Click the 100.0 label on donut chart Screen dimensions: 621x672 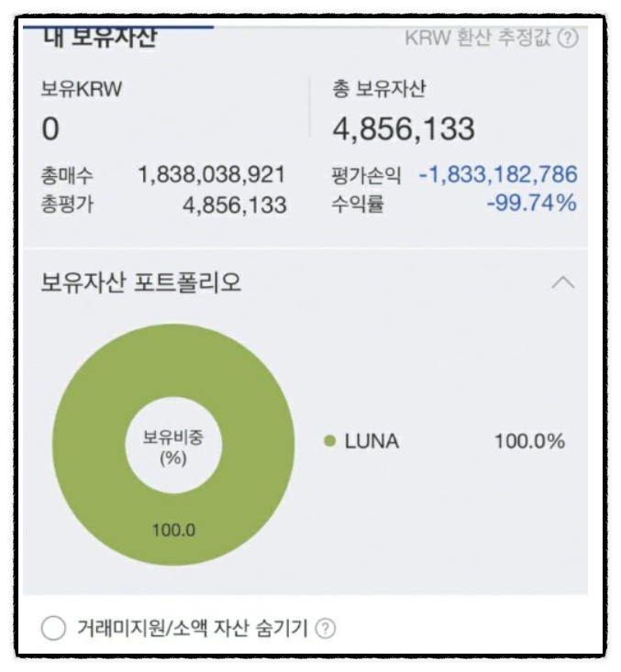click(x=173, y=530)
